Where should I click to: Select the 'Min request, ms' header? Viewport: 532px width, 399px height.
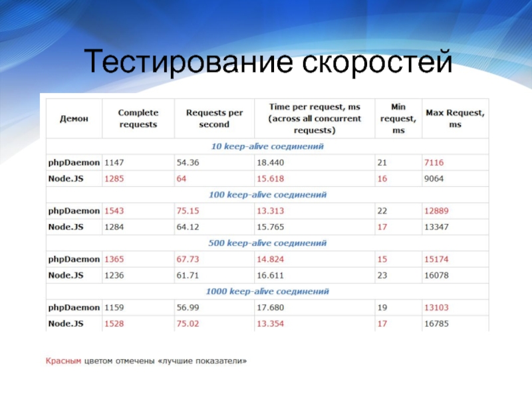[398, 118]
